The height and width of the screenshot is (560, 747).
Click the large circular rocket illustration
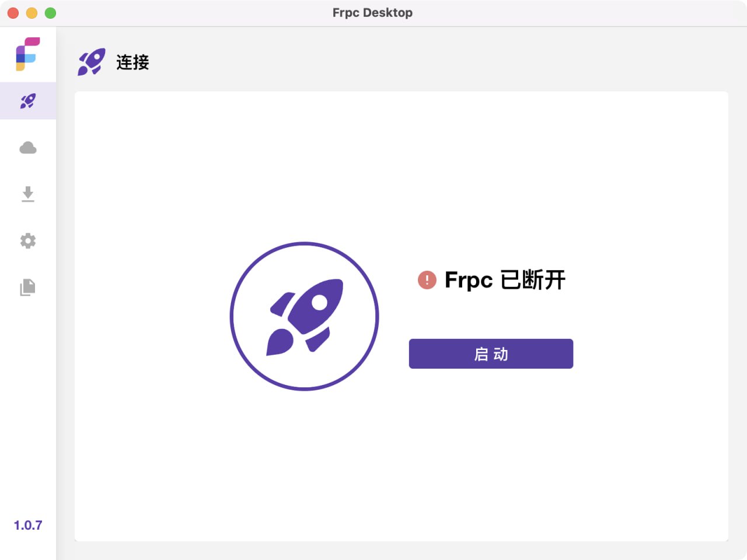click(x=304, y=316)
